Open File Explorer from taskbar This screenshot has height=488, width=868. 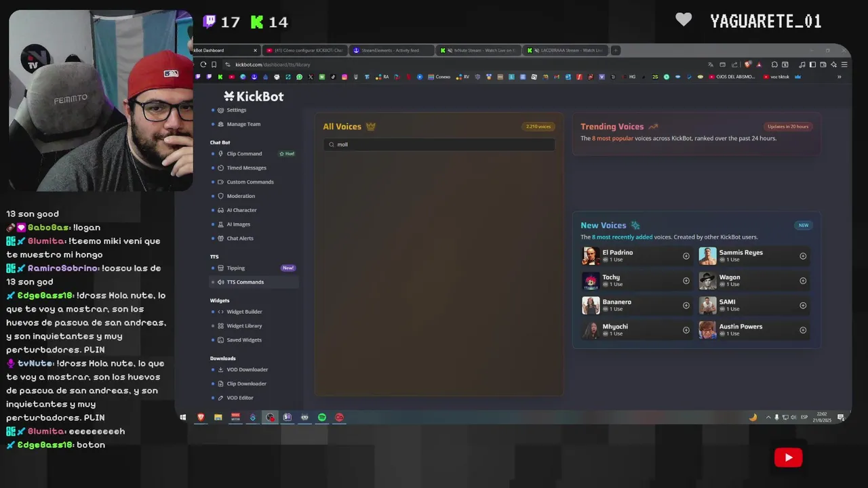click(218, 418)
